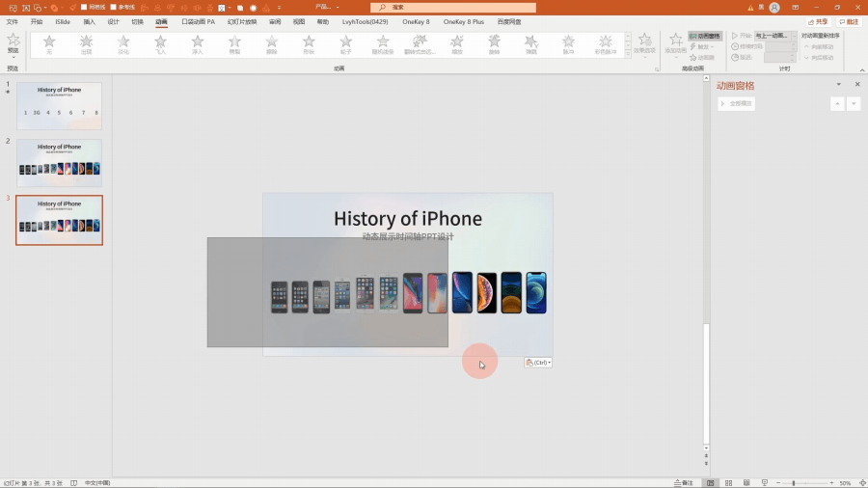Select the 浮入 (Float In) animation effect

(198, 44)
